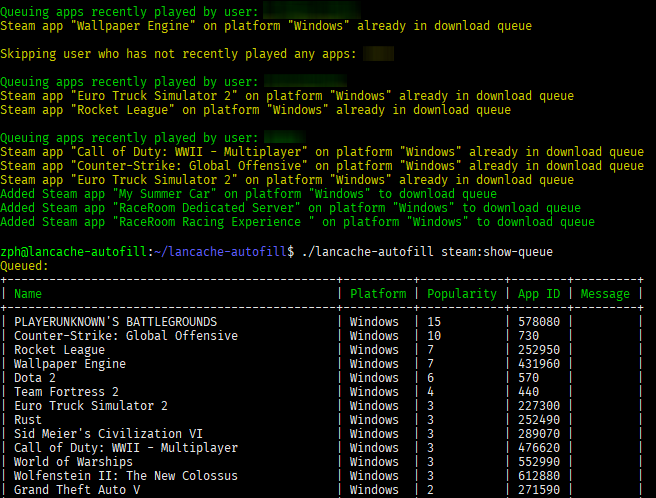Click World of Warships in table
The height and width of the screenshot is (498, 656).
tap(73, 462)
